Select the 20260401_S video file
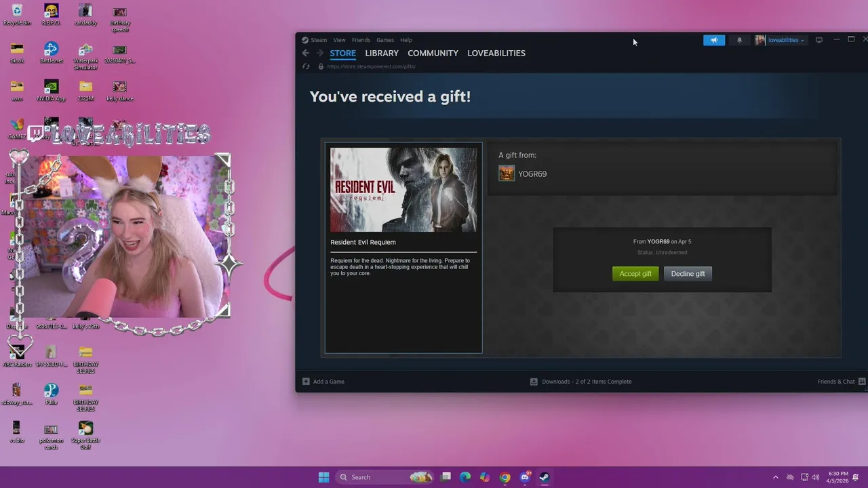868x488 pixels. (x=120, y=53)
